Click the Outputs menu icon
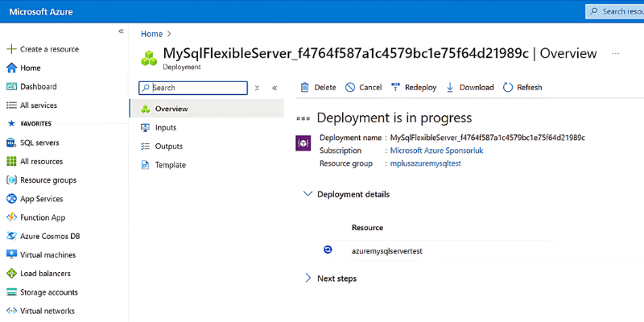 point(145,147)
